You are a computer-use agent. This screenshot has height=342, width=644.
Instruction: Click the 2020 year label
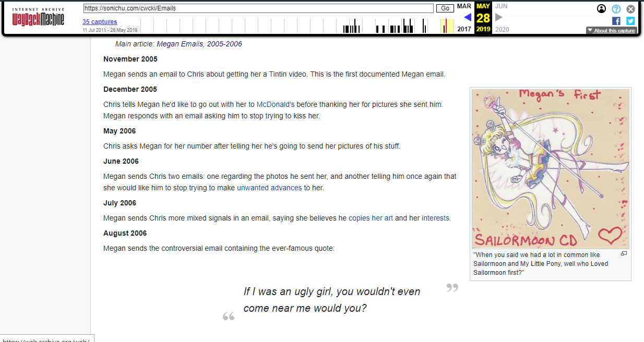tap(502, 29)
